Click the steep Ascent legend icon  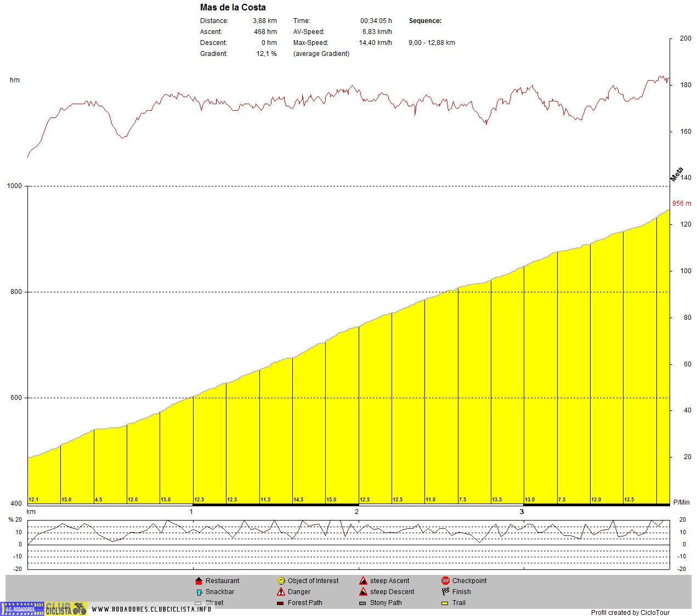(x=363, y=581)
